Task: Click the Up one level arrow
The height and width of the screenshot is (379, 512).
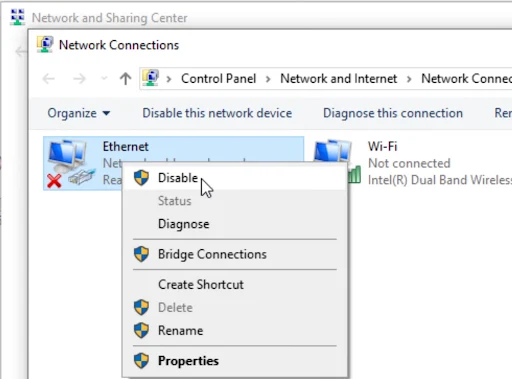Action: (x=125, y=79)
